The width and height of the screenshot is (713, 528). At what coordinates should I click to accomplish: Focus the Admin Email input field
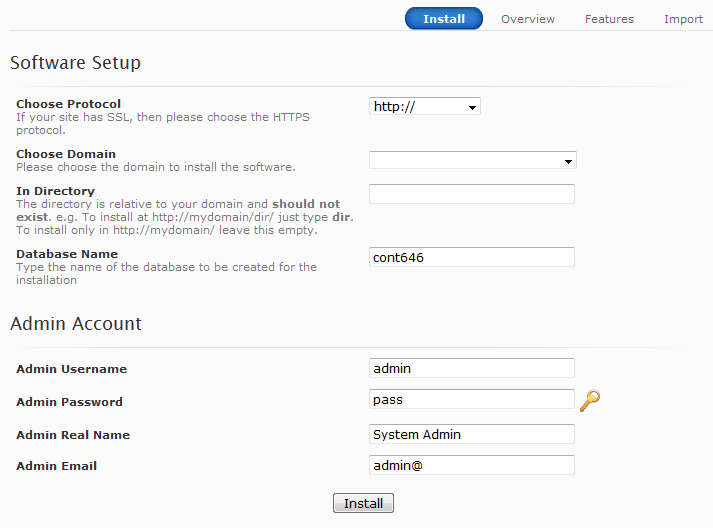pyautogui.click(x=472, y=465)
